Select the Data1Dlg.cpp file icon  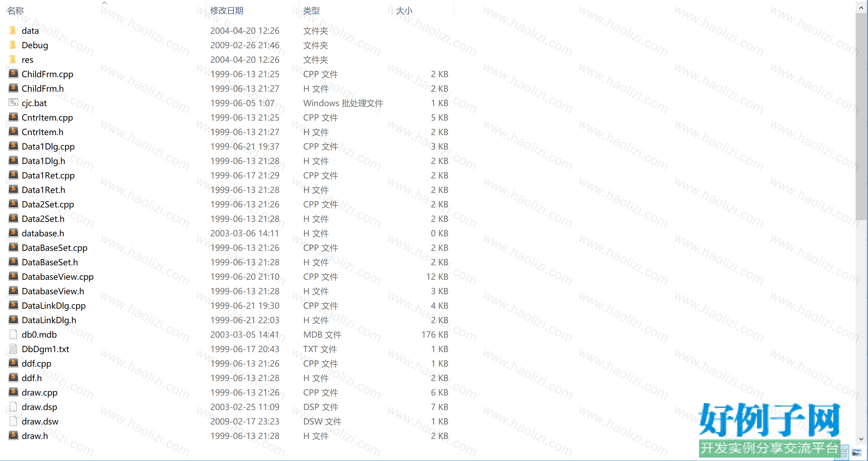13,146
